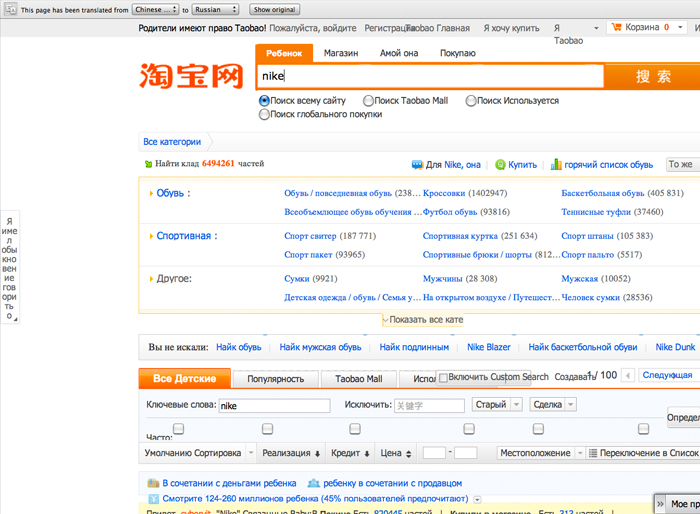The image size is (700, 514).
Task: Sort by Реализация descending arrow
Action: 317,454
